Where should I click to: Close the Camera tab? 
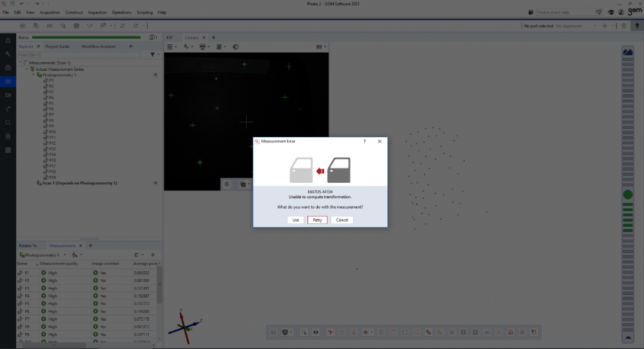(x=204, y=37)
